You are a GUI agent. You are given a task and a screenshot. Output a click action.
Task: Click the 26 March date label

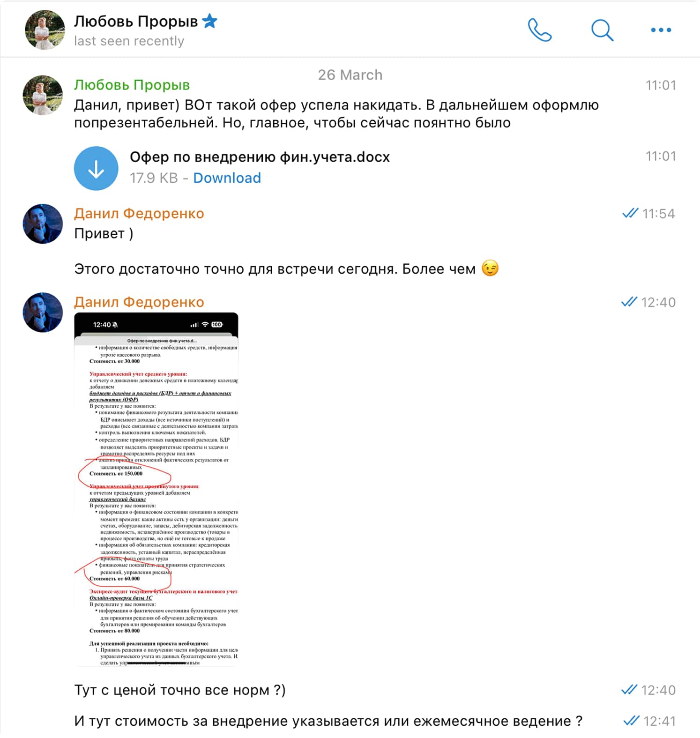pos(350,75)
